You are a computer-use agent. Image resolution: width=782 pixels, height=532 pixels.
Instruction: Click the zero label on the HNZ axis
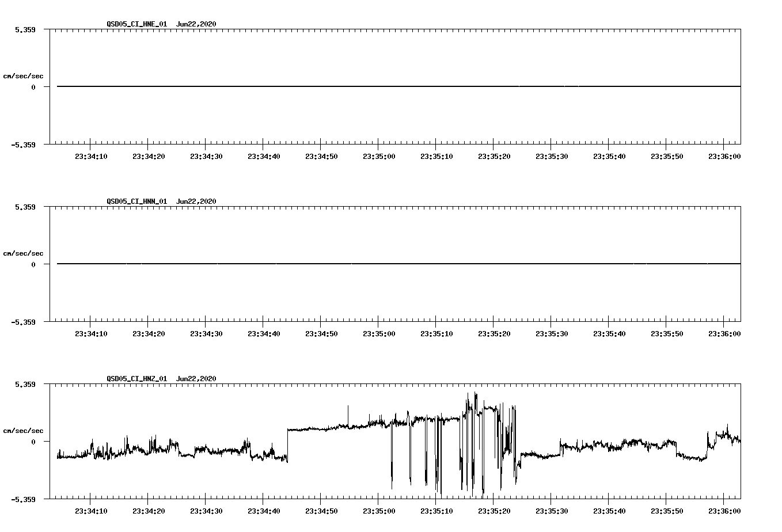click(x=33, y=442)
